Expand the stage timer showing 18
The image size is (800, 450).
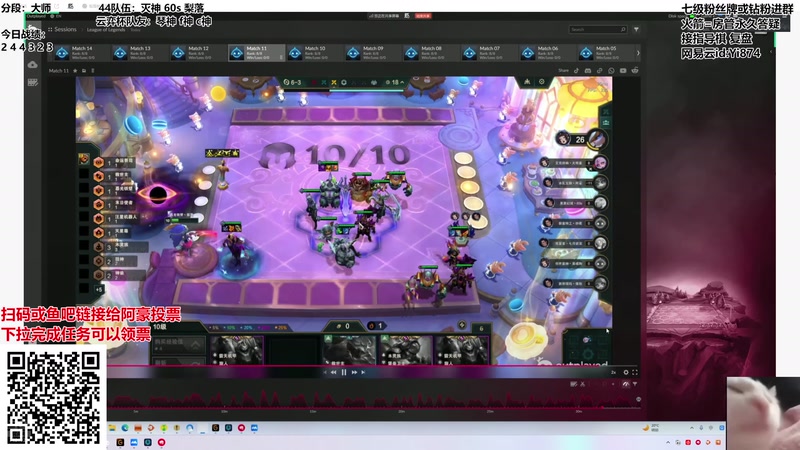395,82
